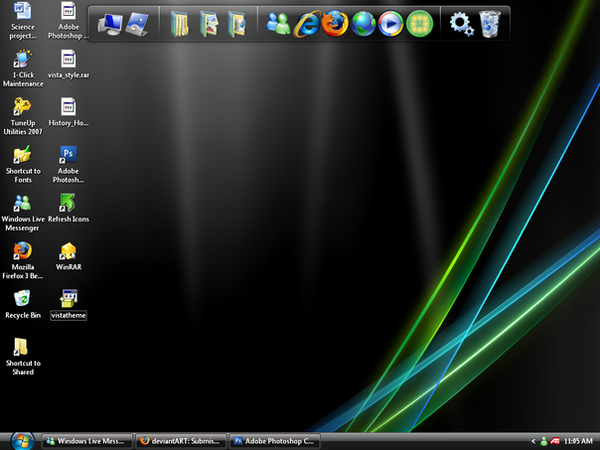Screen dimensions: 600x450
Task: Open the Music folder in the dock
Action: 237,24
